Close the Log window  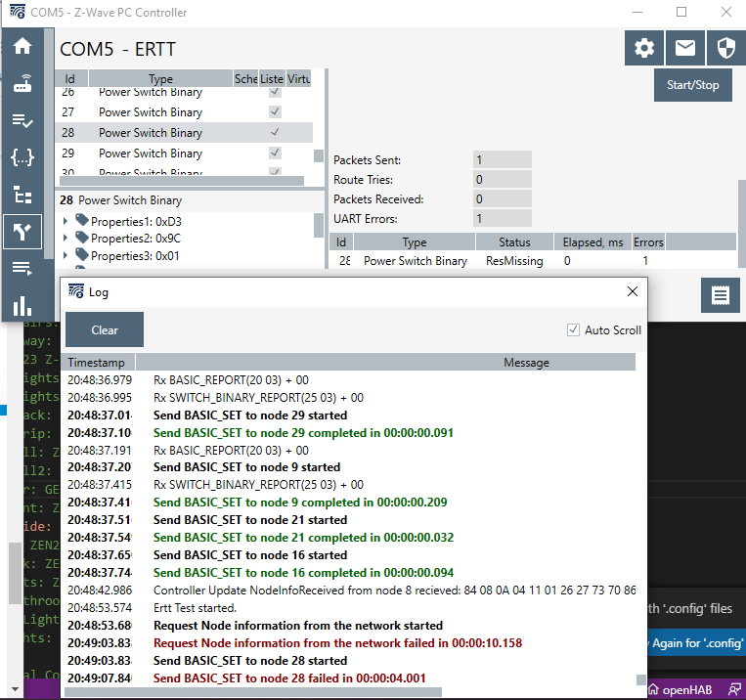633,291
